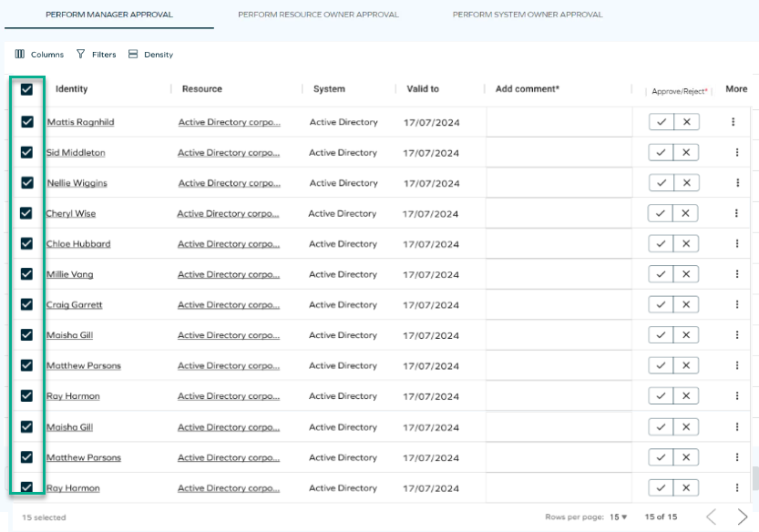The height and width of the screenshot is (532, 759).
Task: Open the Columns chooser
Action: pos(39,55)
